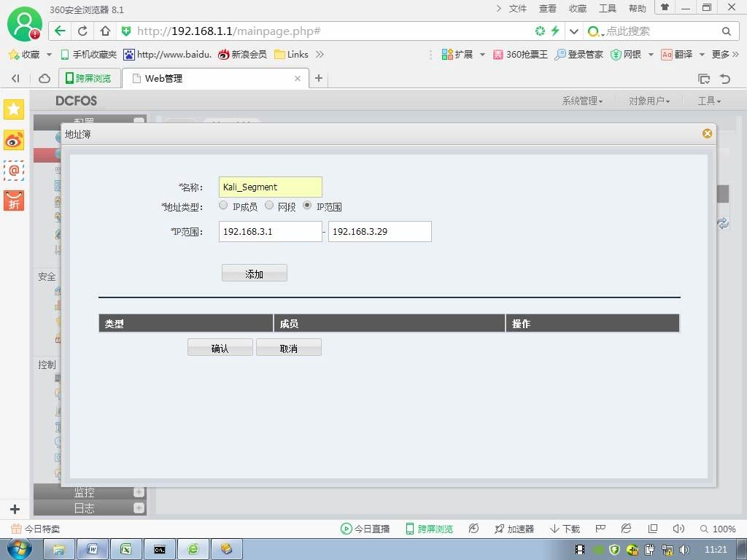Viewport: 747px width, 560px height.
Task: Open the 文件 browser menu
Action: tap(518, 9)
